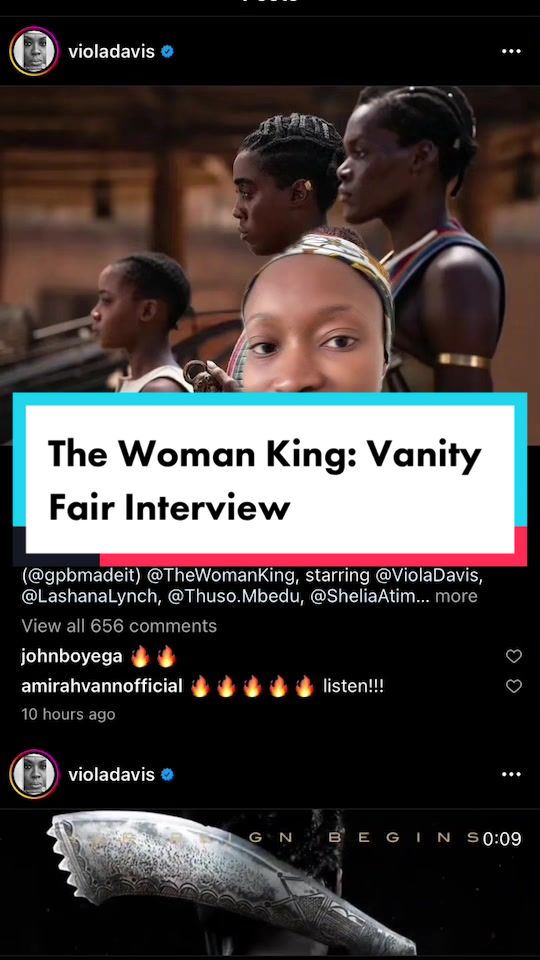Tap the Woman King cast photo in the first post
The width and height of the screenshot is (540, 960).
270,239
